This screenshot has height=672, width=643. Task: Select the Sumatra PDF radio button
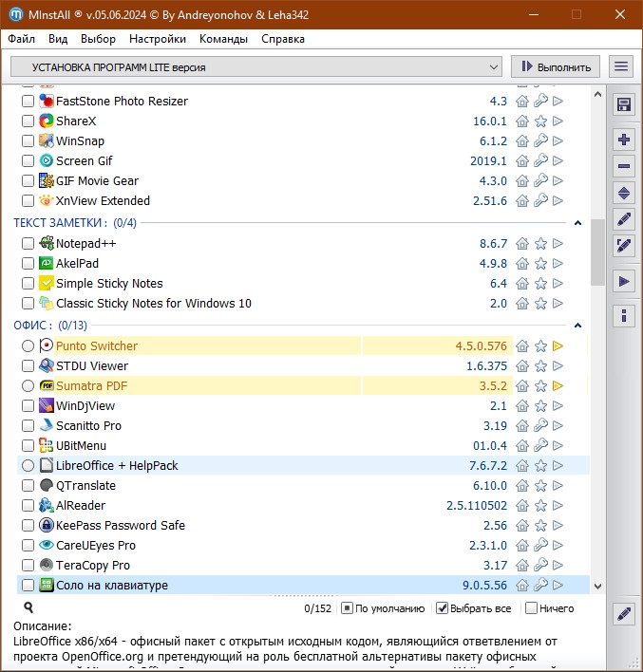[28, 385]
